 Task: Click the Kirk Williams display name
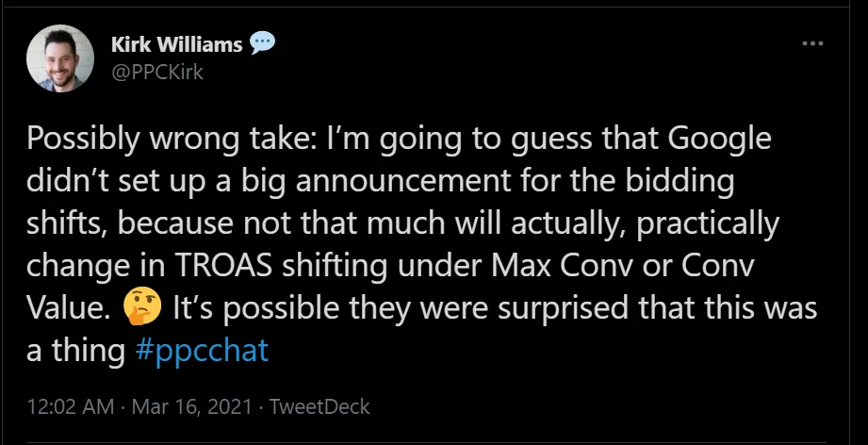(x=177, y=43)
